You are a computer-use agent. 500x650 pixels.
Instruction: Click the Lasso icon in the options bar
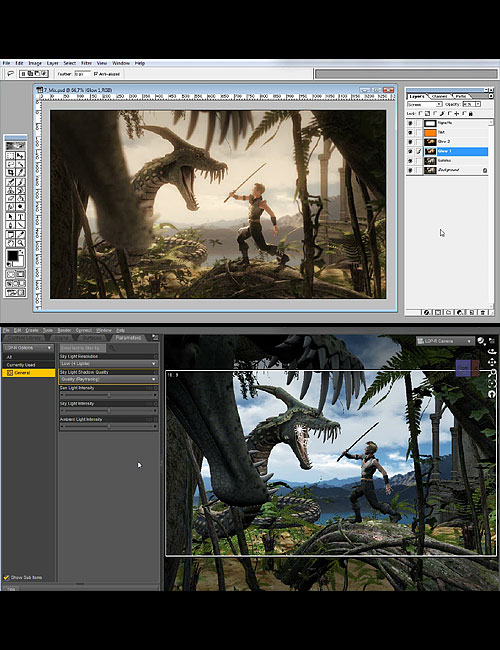click(10, 74)
